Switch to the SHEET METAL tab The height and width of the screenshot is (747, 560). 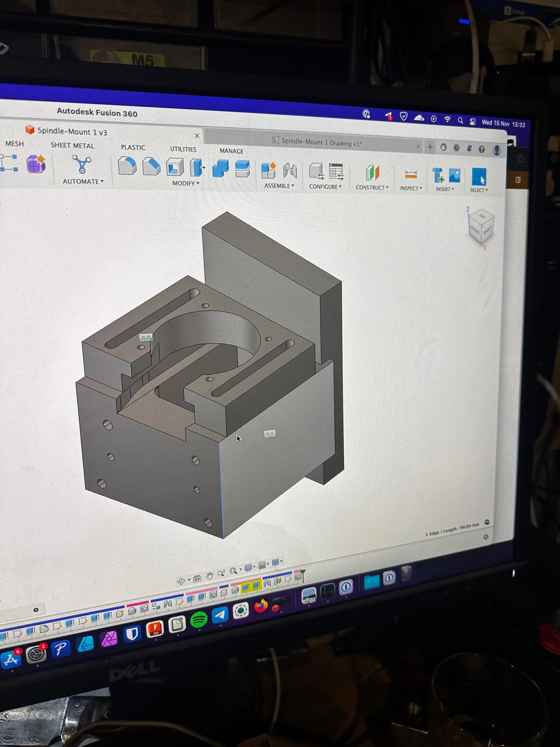click(x=73, y=145)
